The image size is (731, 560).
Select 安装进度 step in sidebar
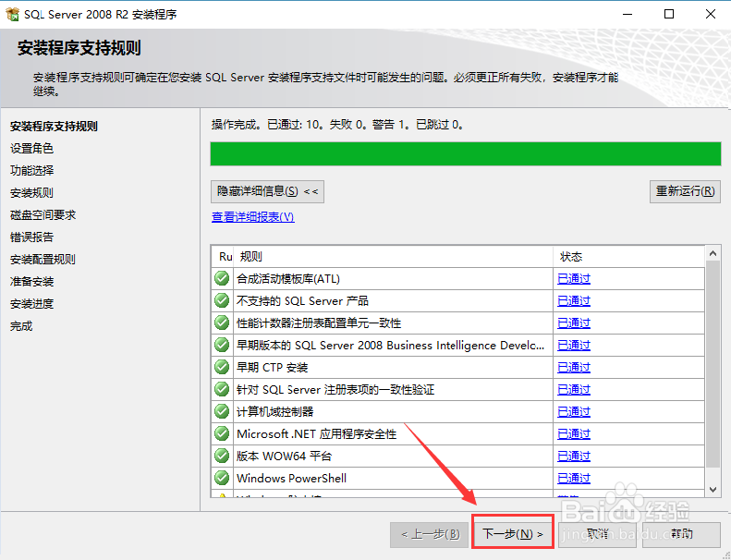31,303
